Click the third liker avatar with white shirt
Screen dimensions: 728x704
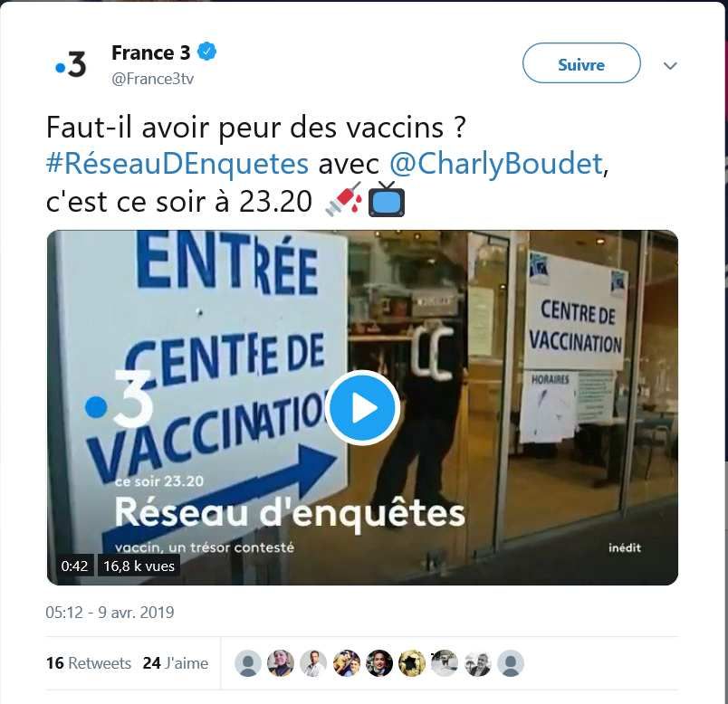coord(313,663)
